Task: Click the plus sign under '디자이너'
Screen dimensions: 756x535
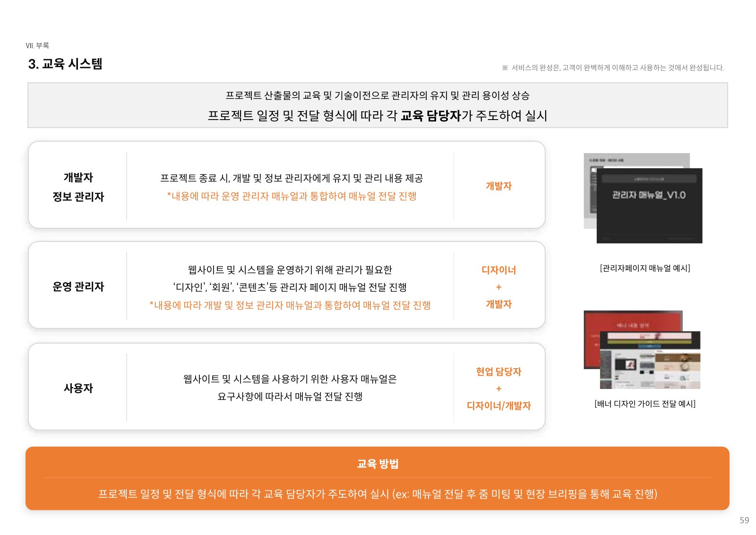Action: click(x=498, y=287)
